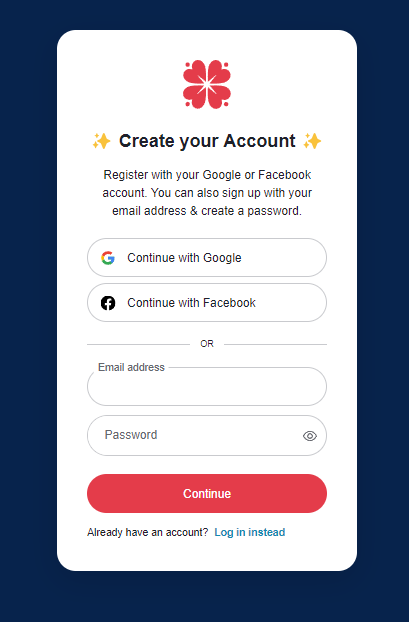Click the OR divider label
The image size is (409, 622).
point(207,344)
